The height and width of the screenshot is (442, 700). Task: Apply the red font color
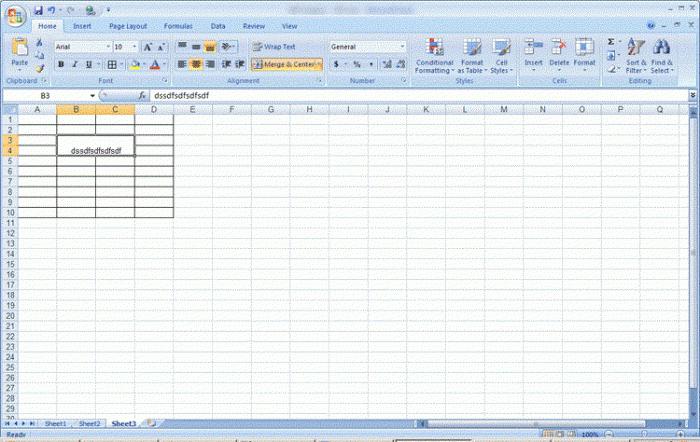point(155,65)
